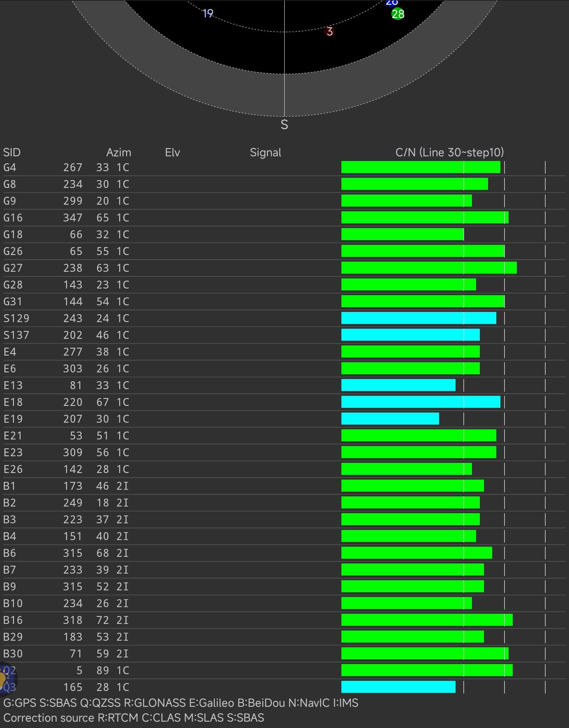Select the G4 satellite row label
The height and width of the screenshot is (728, 569).
(10, 167)
